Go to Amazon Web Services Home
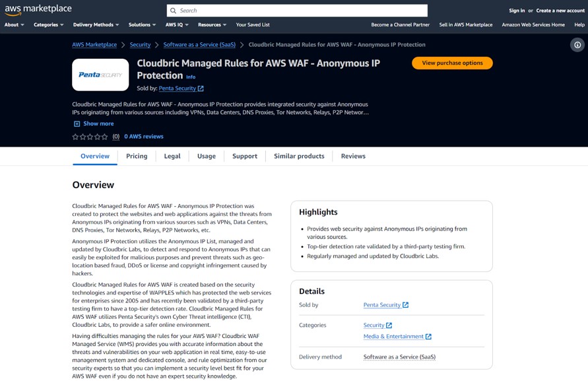This screenshot has width=588, height=381. [533, 25]
